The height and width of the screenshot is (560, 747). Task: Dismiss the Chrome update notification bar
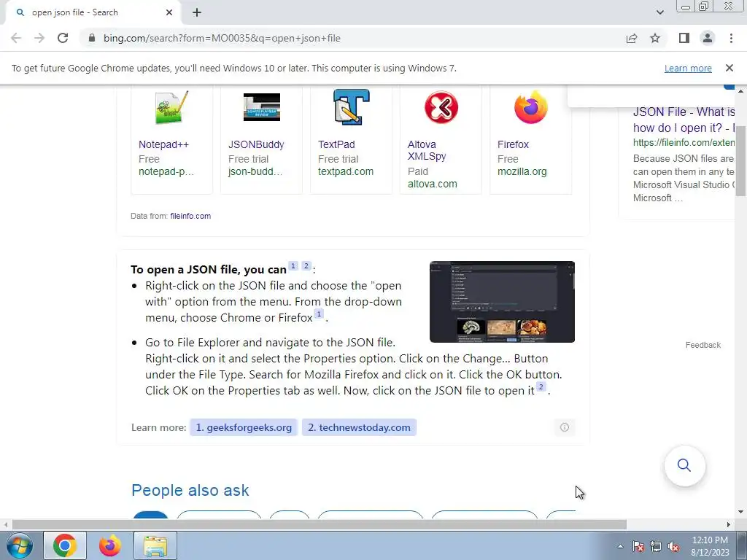click(x=729, y=68)
